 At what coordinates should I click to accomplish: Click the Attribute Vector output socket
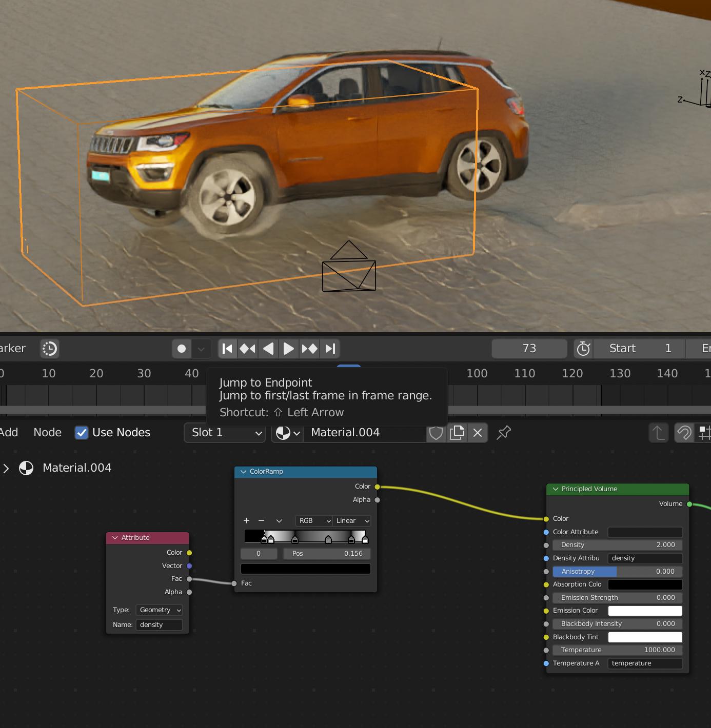pos(189,566)
